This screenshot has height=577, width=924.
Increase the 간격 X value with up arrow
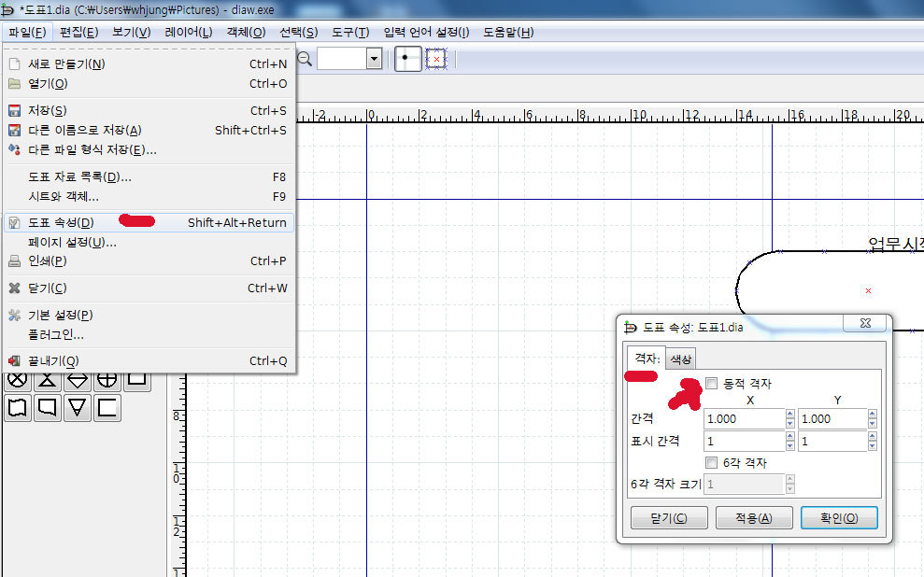[x=790, y=415]
